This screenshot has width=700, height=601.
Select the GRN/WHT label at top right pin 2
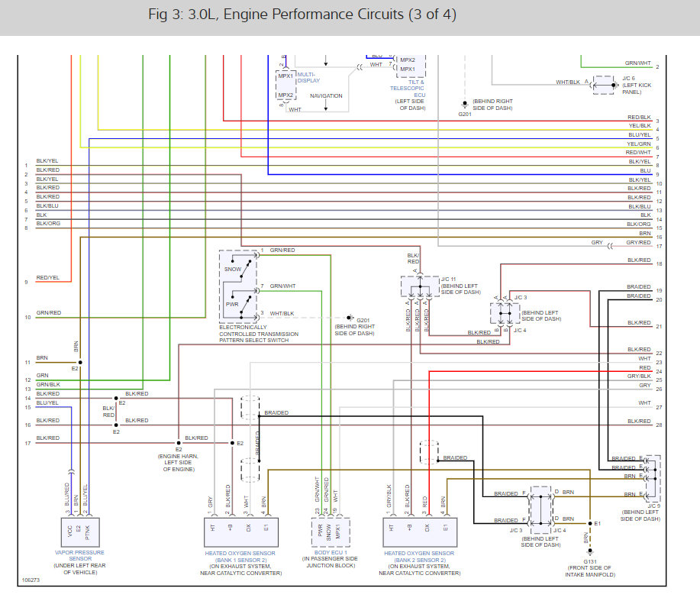pyautogui.click(x=638, y=63)
